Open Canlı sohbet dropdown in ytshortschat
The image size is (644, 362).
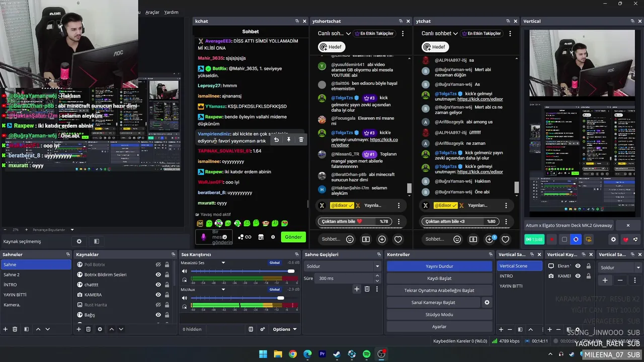[x=334, y=33]
